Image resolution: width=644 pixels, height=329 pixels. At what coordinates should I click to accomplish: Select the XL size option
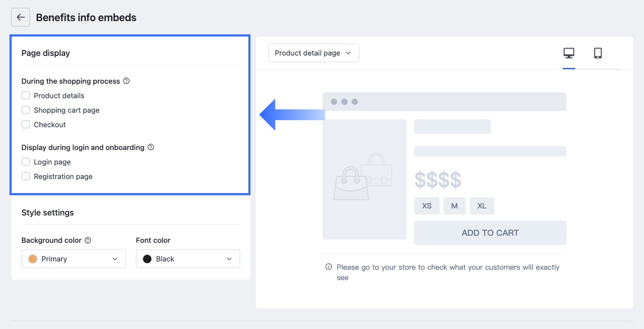(x=482, y=206)
